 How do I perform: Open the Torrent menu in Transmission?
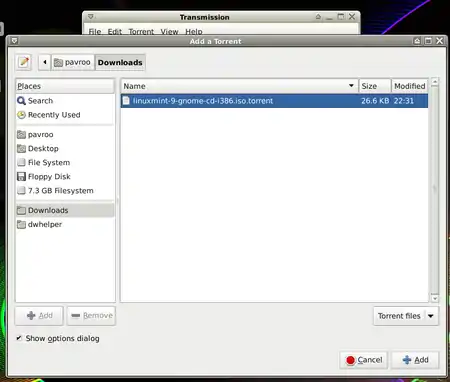coord(141,31)
